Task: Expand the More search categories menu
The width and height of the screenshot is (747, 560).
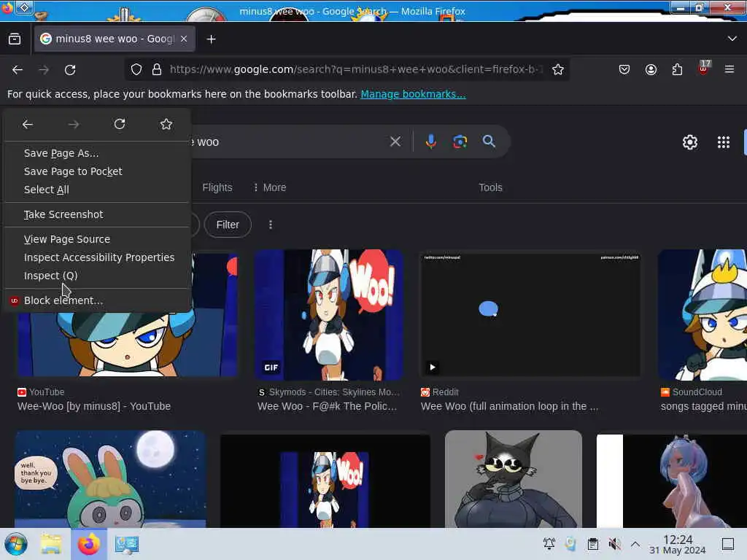Action: (x=270, y=187)
